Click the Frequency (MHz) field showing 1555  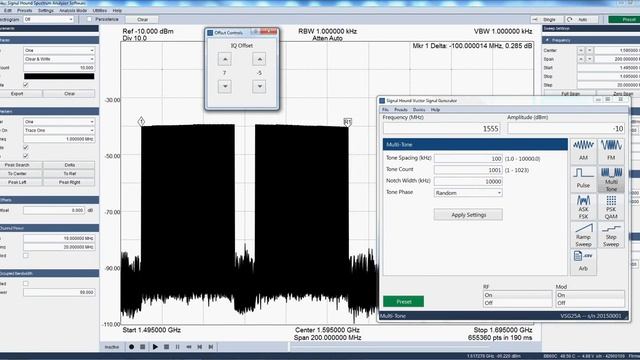pos(442,129)
